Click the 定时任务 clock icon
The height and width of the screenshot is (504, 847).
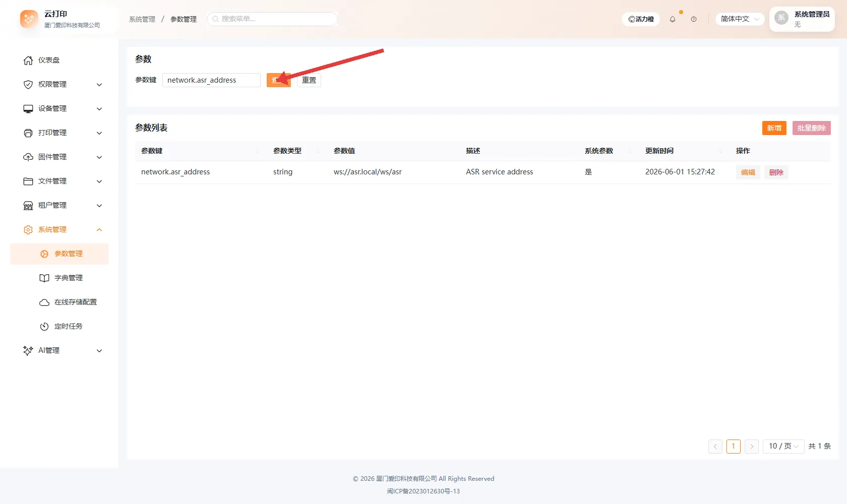click(44, 327)
